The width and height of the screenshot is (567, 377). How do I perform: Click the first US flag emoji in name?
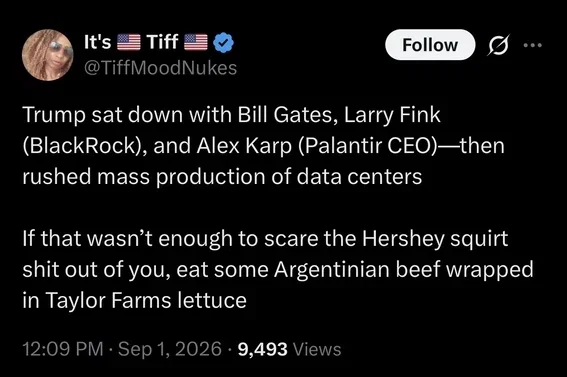129,42
